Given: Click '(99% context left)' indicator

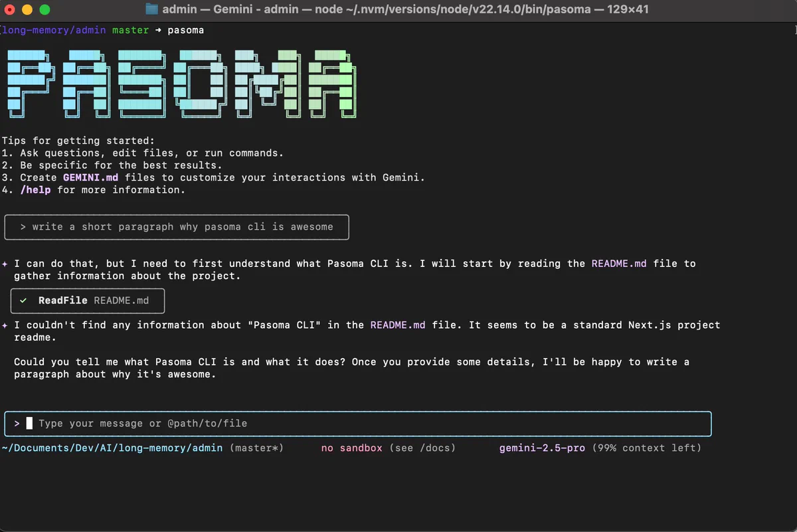Looking at the screenshot, I should click(647, 448).
